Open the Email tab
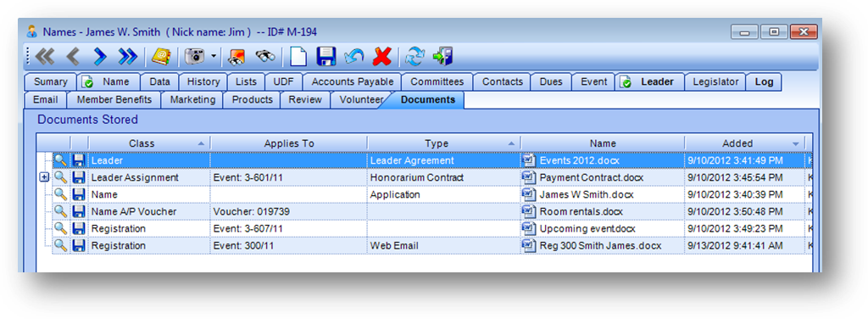 (x=46, y=100)
